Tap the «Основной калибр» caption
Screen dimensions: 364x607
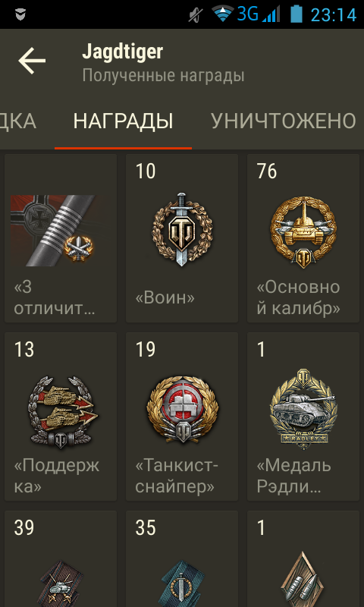click(298, 297)
